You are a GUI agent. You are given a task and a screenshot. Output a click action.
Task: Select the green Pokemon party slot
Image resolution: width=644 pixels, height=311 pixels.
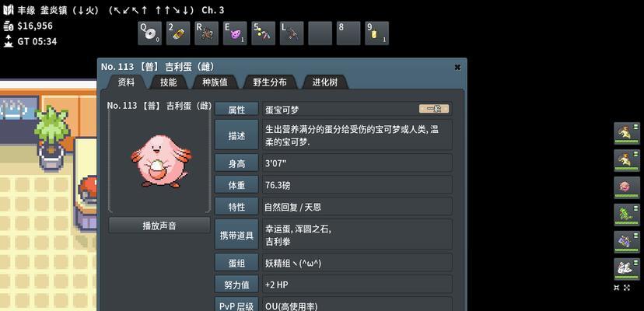pos(627,215)
